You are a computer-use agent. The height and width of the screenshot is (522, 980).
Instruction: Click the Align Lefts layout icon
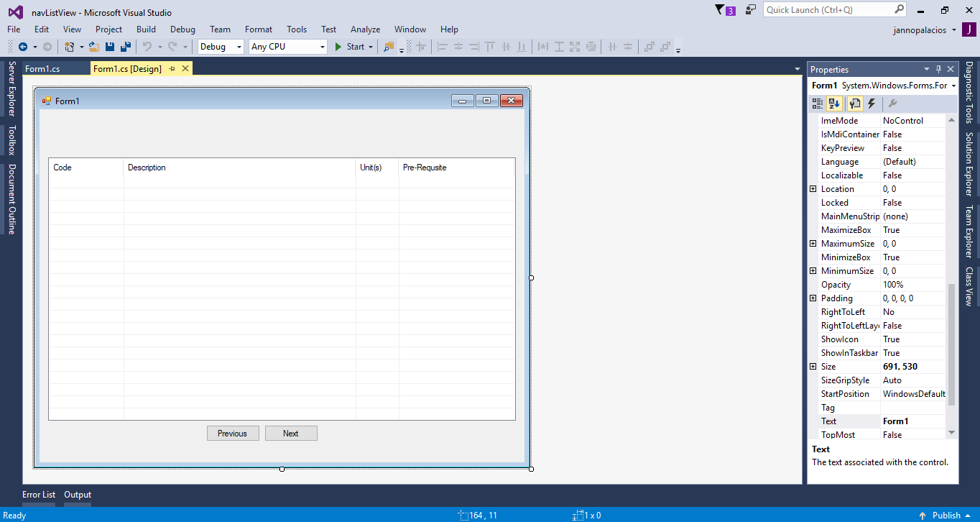click(x=443, y=47)
